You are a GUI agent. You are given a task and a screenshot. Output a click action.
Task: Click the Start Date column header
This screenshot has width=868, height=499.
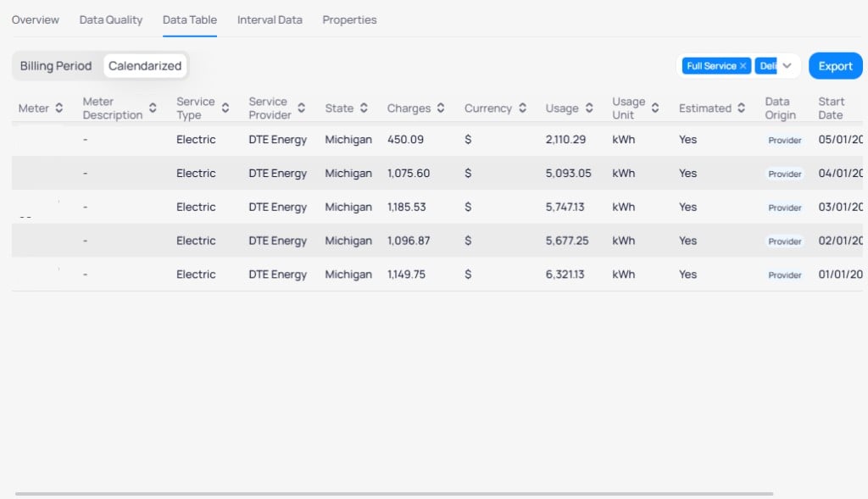pyautogui.click(x=831, y=108)
